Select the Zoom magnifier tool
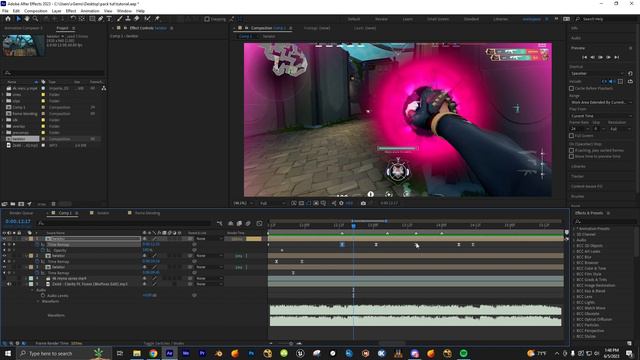This screenshot has width=640, height=360. tap(36, 19)
